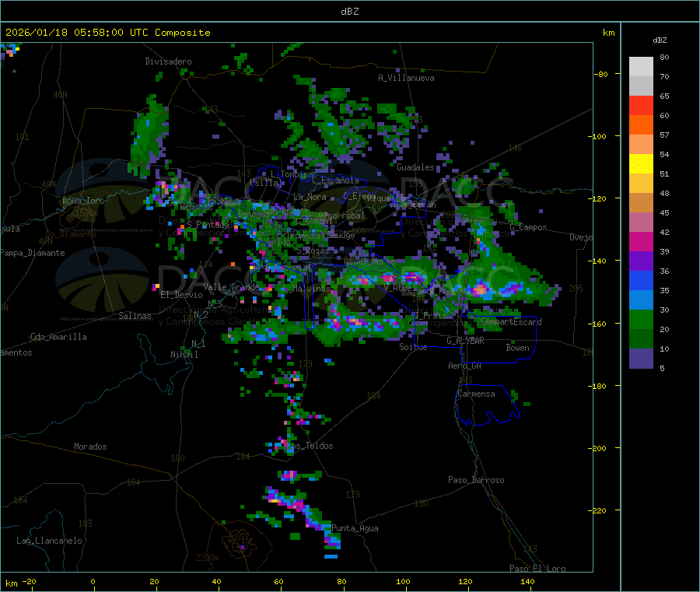This screenshot has height=592, width=700.
Task: Click the -80 km right axis tick
Action: [x=601, y=74]
